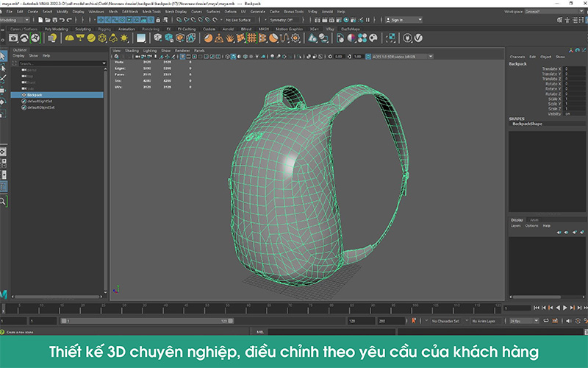588x368 pixels.
Task: Open the Modeling menu set dropdown
Action: point(10,21)
